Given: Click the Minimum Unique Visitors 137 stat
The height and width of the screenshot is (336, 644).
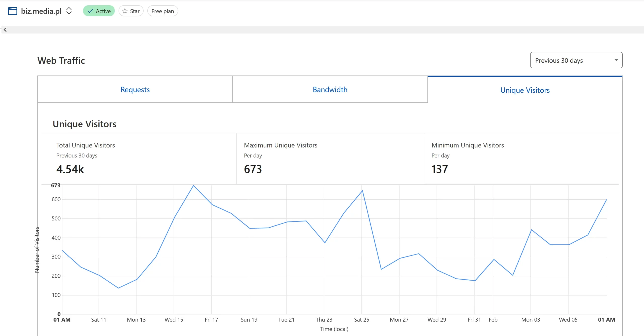Looking at the screenshot, I should click(x=439, y=169).
